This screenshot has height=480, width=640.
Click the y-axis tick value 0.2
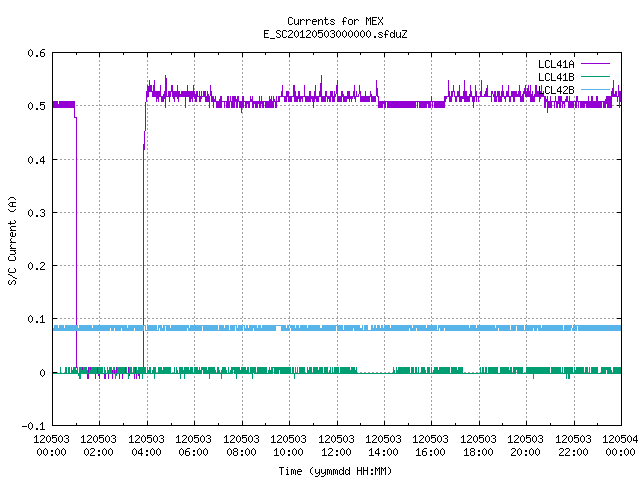36,266
